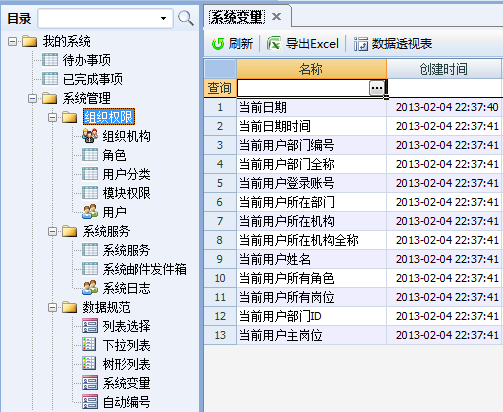503x412 pixels.
Task: Collapse the 系统管理 folder node
Action: (x=32, y=98)
